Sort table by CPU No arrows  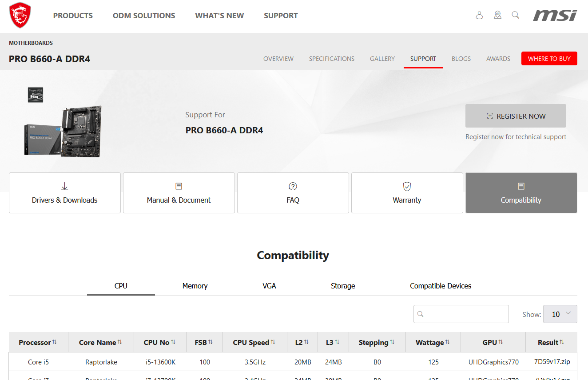point(173,342)
